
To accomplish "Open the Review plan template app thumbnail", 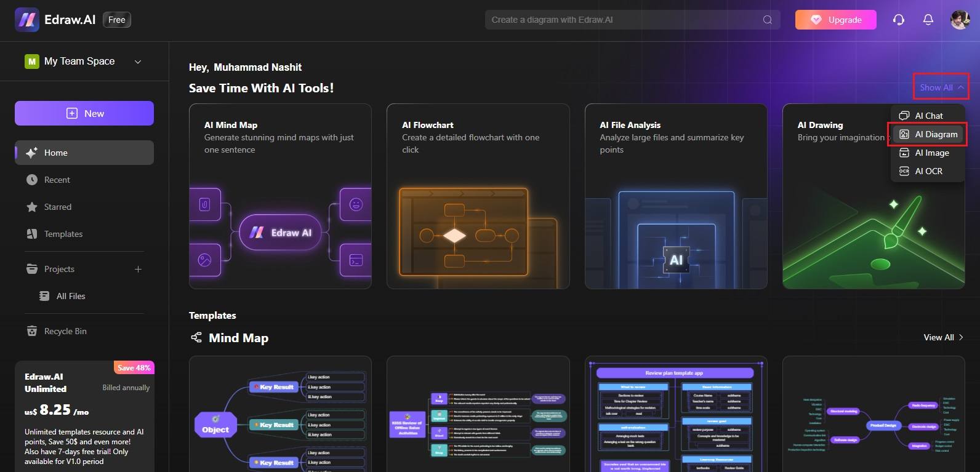I will (676, 414).
